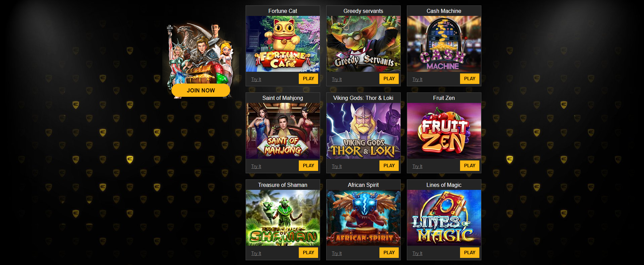This screenshot has width=644, height=265.
Task: Open the Fortune Cat game thumbnail
Action: 283,44
